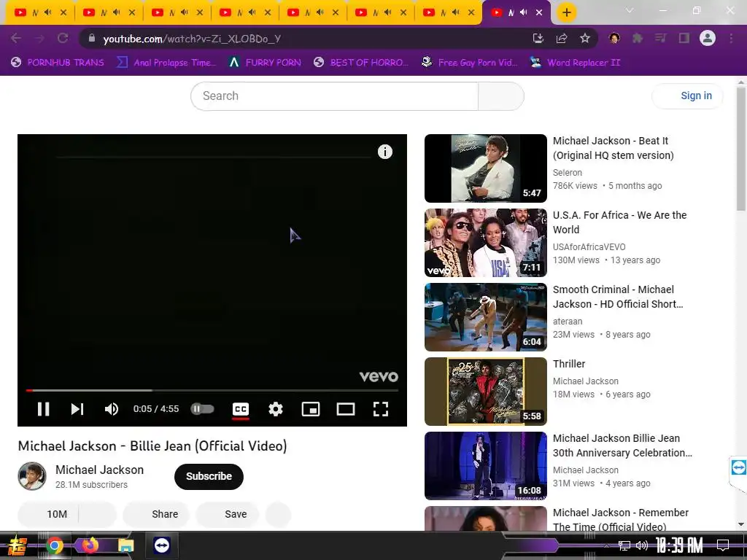Viewport: 747px width, 560px height.
Task: Launch Firefox from the taskbar
Action: pos(90,545)
